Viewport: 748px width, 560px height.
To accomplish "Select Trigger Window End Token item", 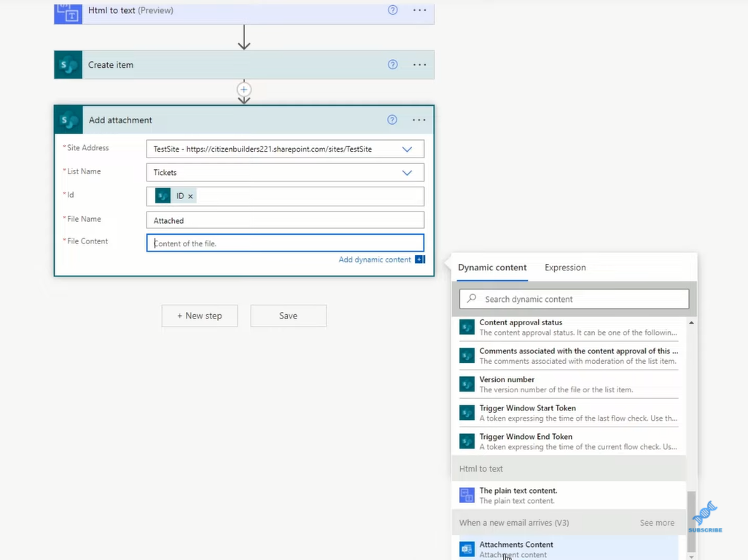I will point(569,442).
